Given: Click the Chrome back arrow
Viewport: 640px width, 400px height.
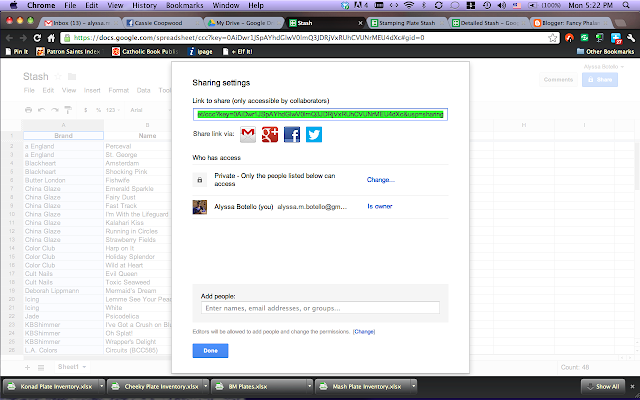Looking at the screenshot, I should click(x=9, y=38).
